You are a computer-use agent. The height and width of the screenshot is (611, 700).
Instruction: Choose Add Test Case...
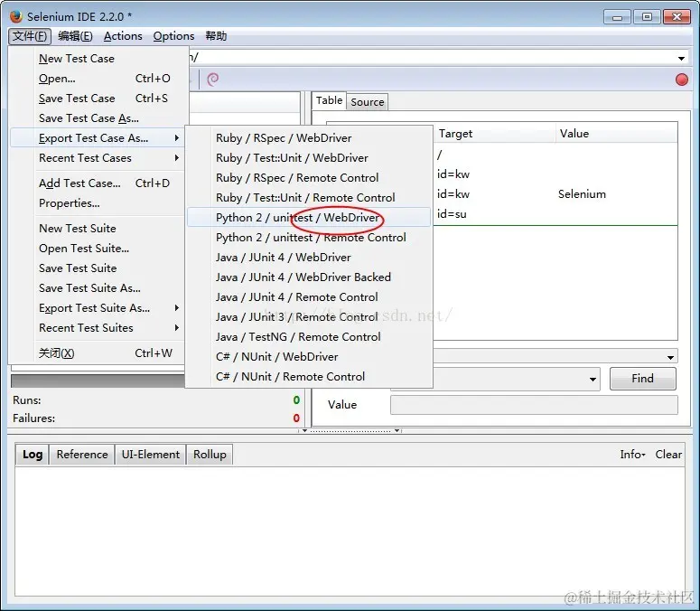pos(98,183)
